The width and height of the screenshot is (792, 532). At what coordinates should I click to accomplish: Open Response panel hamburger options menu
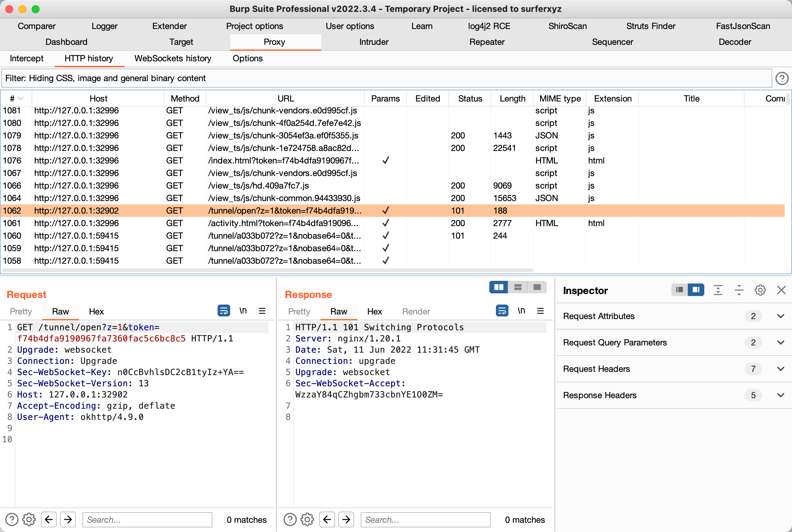click(540, 311)
